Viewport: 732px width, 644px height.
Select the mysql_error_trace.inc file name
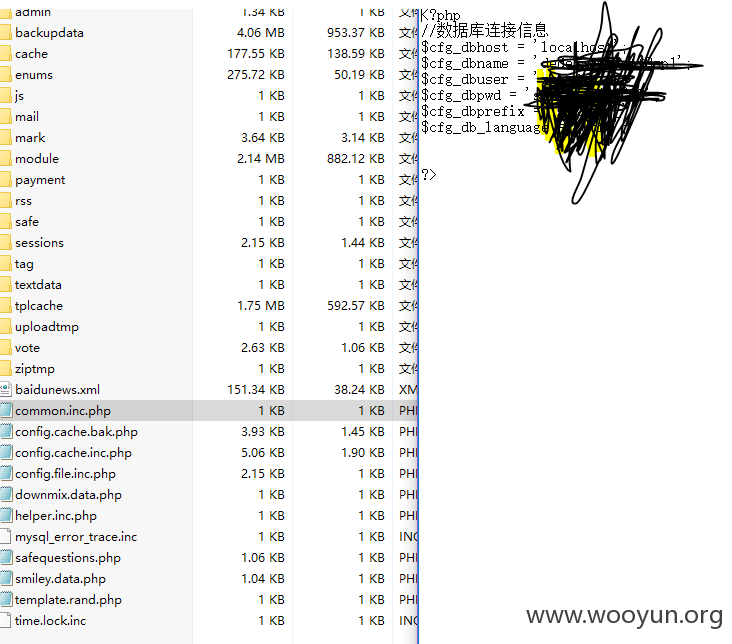[x=76, y=537]
